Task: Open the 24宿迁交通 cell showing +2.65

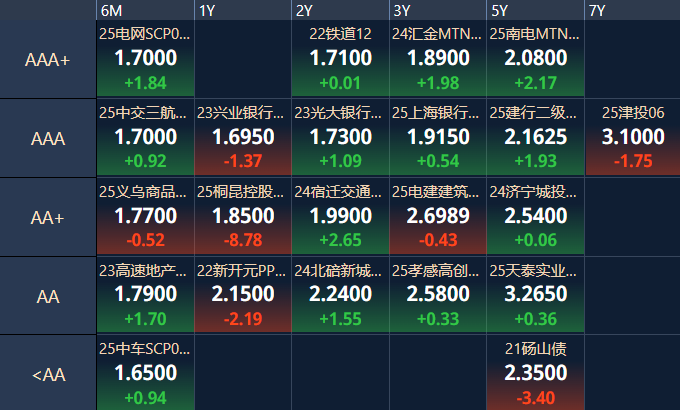Action: click(x=340, y=217)
